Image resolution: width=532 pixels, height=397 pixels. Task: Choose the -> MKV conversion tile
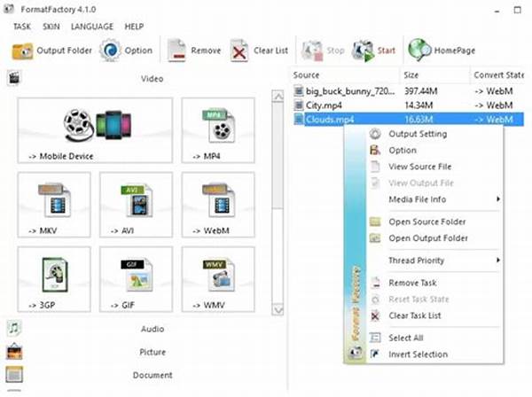(54, 205)
